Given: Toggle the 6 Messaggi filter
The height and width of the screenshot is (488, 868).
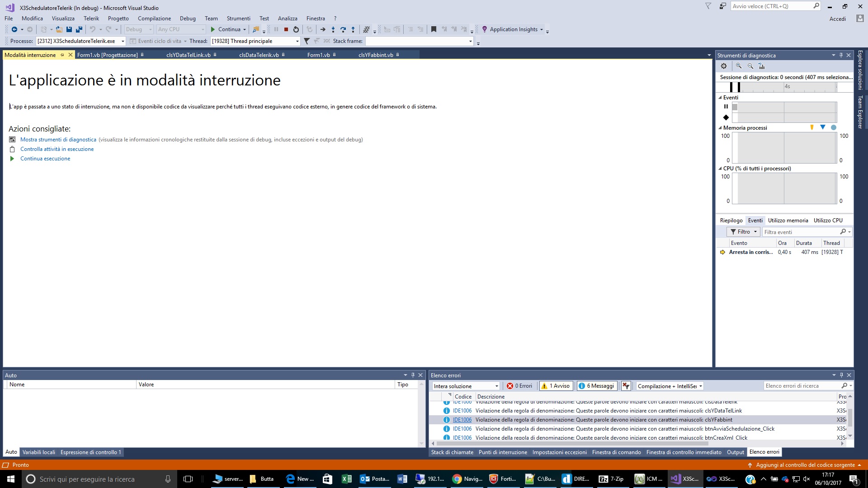Looking at the screenshot, I should click(597, 386).
